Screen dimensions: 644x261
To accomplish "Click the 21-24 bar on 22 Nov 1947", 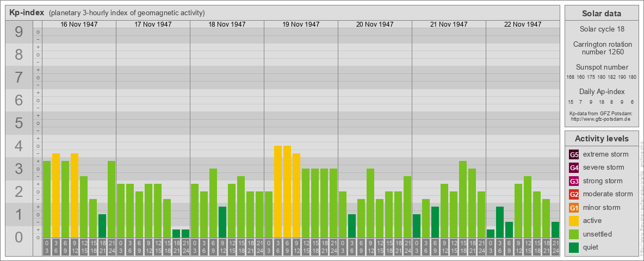I will [555, 230].
